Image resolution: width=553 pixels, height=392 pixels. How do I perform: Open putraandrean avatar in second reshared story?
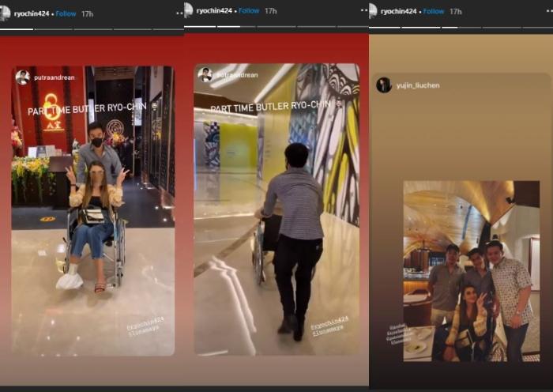tap(205, 74)
